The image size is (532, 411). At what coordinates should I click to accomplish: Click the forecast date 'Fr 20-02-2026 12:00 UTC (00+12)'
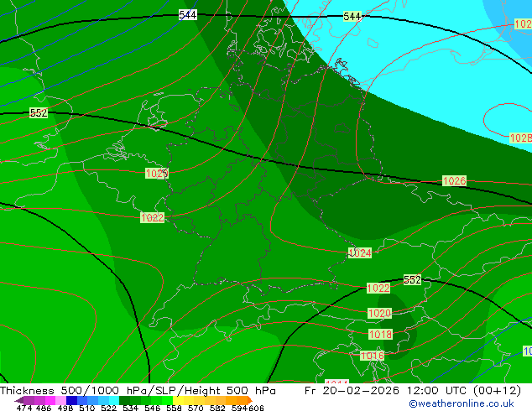tap(413, 391)
